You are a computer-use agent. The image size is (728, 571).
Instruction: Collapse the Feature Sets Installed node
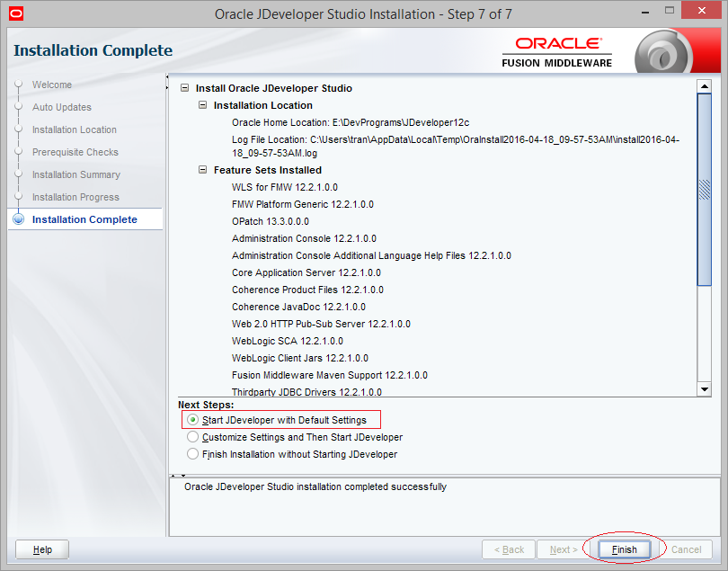(x=203, y=170)
